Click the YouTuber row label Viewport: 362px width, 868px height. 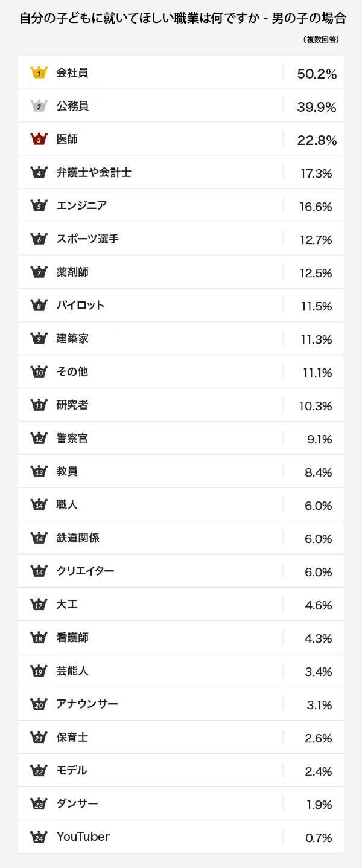point(83,837)
